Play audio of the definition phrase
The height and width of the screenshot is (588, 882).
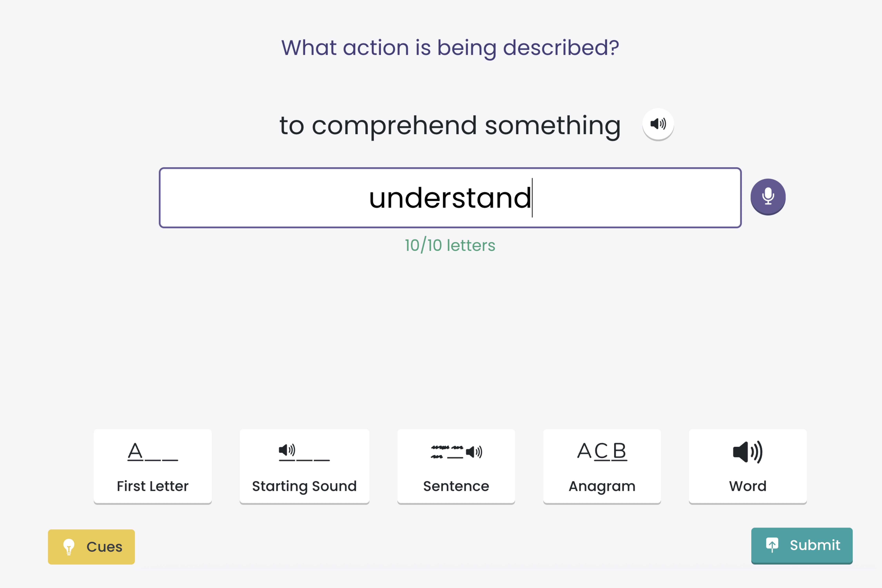coord(658,124)
